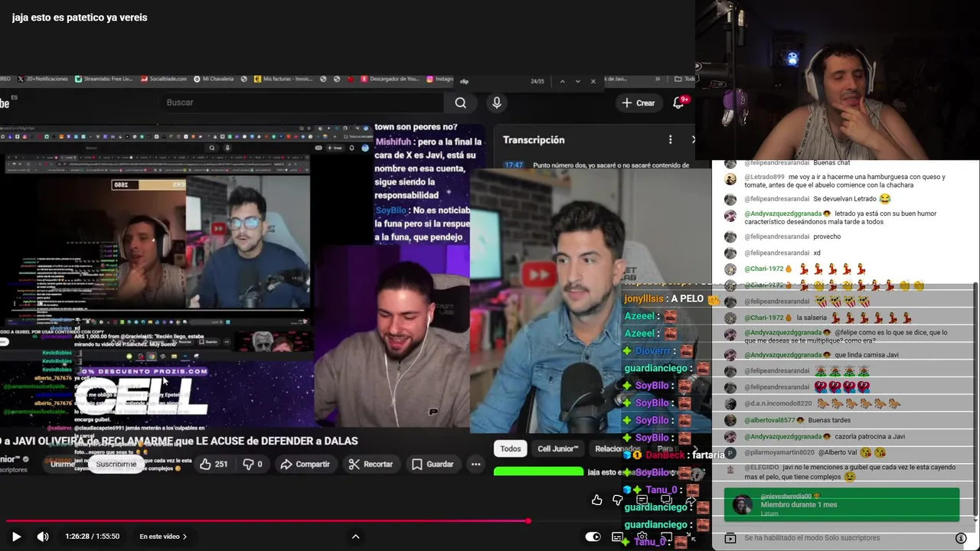The height and width of the screenshot is (551, 980).
Task: Select the Relacionados filter chip
Action: click(617, 449)
